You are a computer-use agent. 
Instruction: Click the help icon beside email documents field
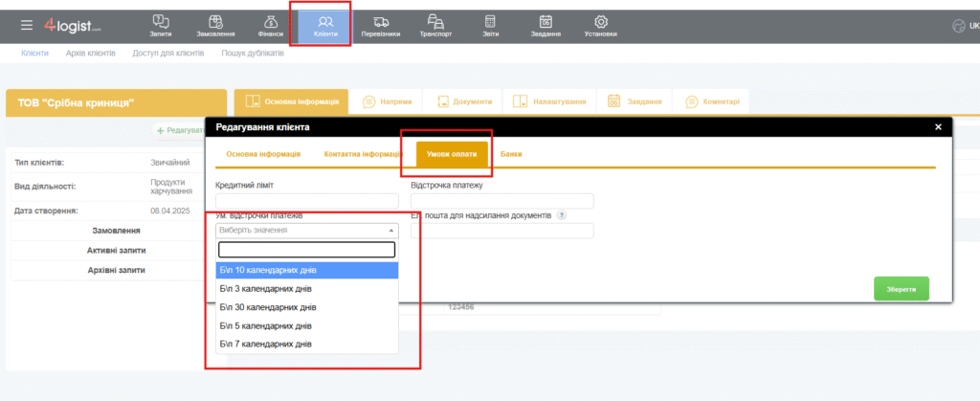tap(561, 215)
